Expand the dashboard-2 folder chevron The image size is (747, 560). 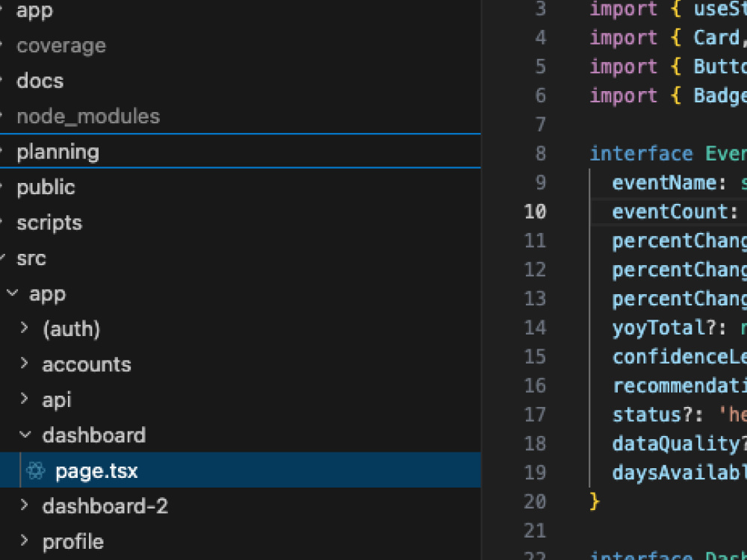[25, 505]
